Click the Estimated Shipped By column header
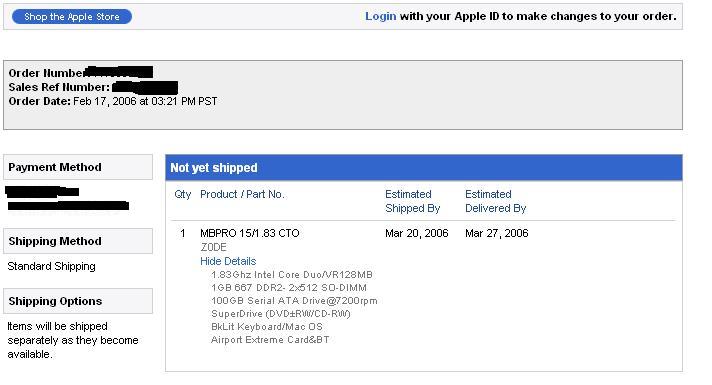 [412, 201]
